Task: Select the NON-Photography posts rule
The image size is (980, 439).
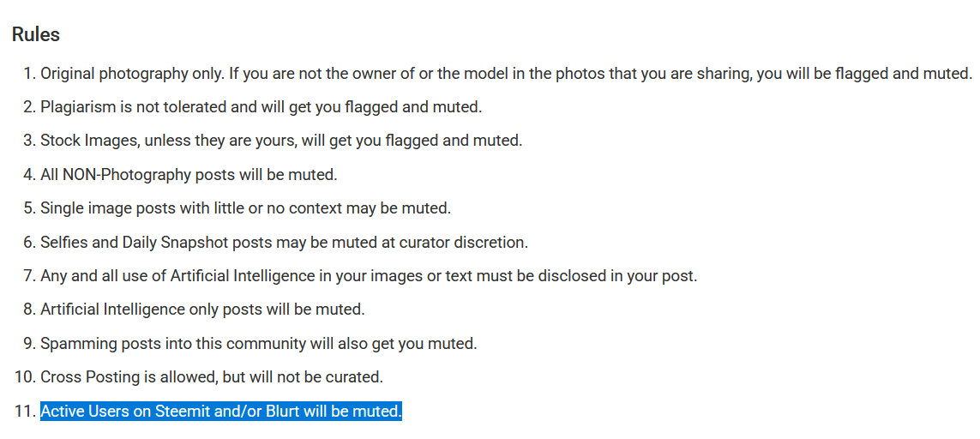Action: [189, 175]
